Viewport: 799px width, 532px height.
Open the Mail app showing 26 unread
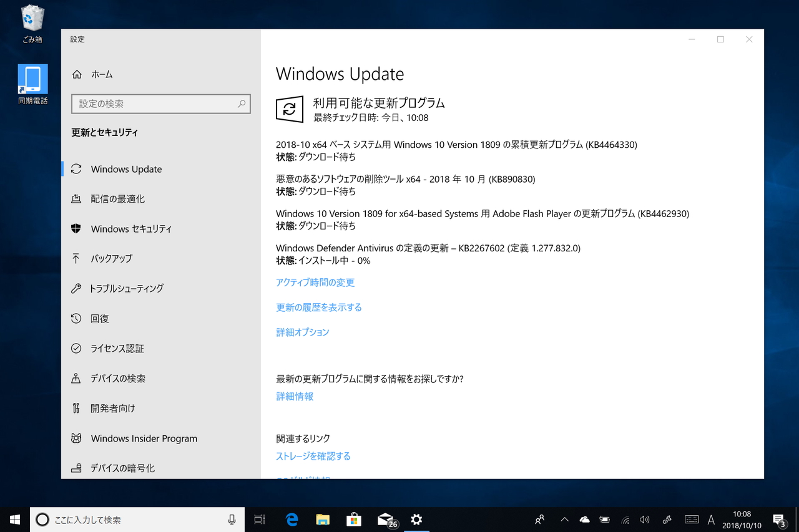(385, 519)
